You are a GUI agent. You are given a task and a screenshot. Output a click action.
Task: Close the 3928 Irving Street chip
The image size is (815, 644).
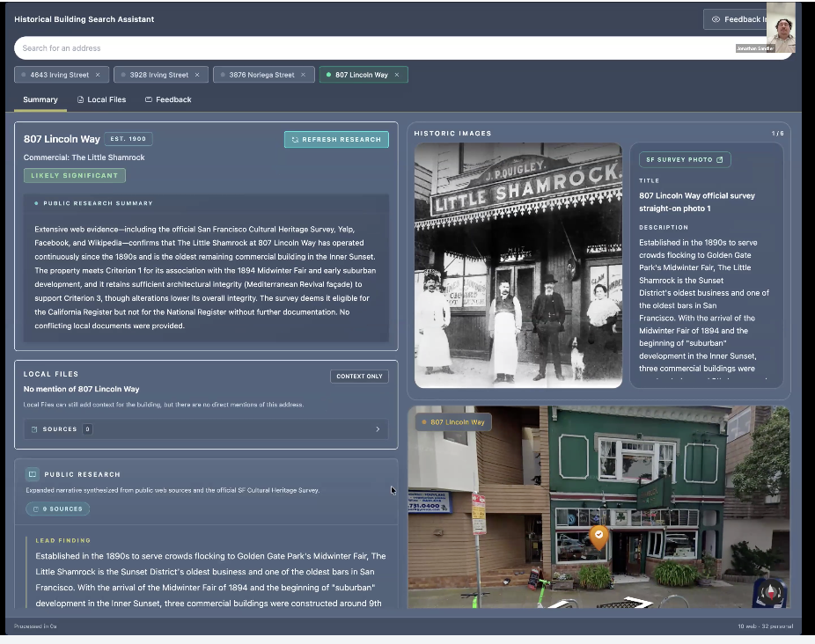pyautogui.click(x=197, y=75)
